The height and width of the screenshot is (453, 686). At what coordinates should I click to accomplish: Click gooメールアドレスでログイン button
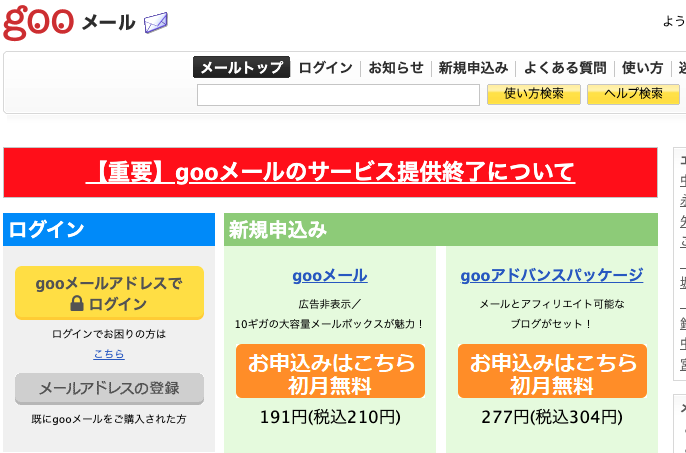click(109, 293)
